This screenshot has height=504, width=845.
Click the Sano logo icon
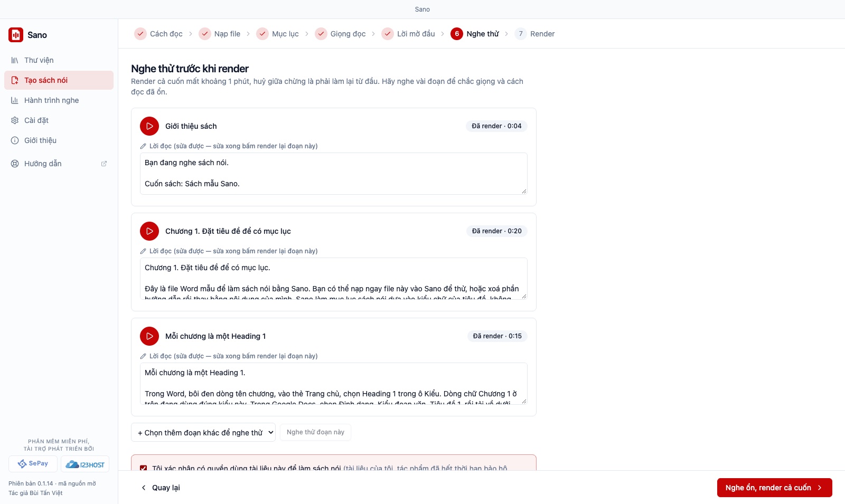click(16, 35)
